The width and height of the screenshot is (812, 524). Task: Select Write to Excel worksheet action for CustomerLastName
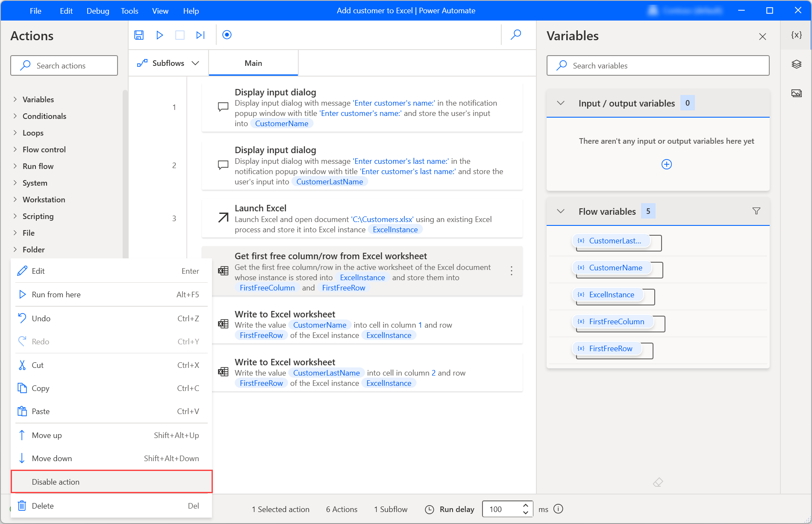[362, 372]
